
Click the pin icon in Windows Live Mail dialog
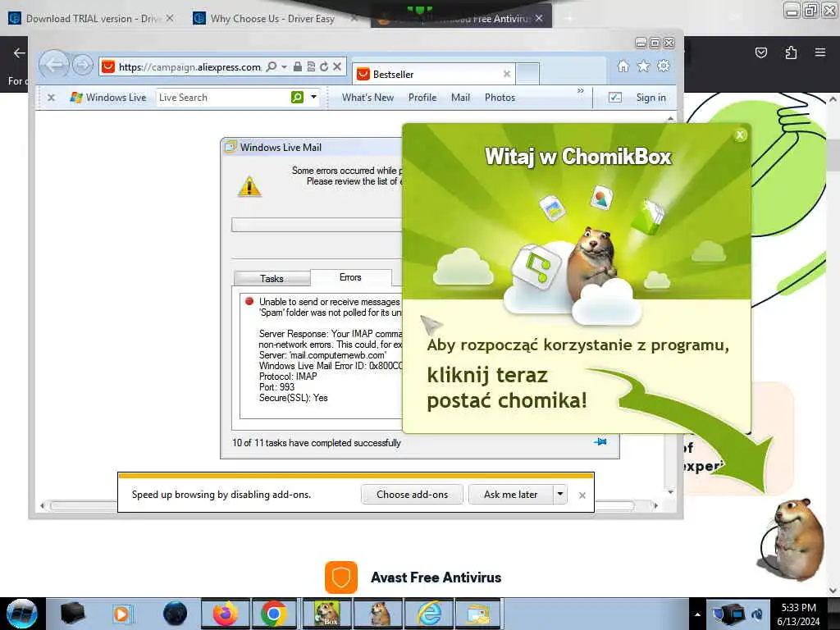(x=600, y=442)
